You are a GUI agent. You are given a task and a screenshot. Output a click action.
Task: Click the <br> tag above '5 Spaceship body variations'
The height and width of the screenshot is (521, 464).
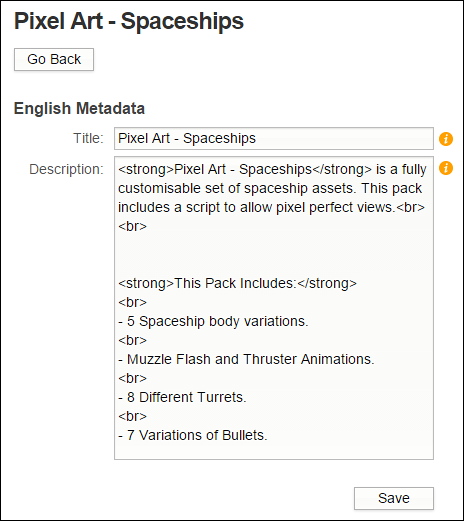pos(132,302)
